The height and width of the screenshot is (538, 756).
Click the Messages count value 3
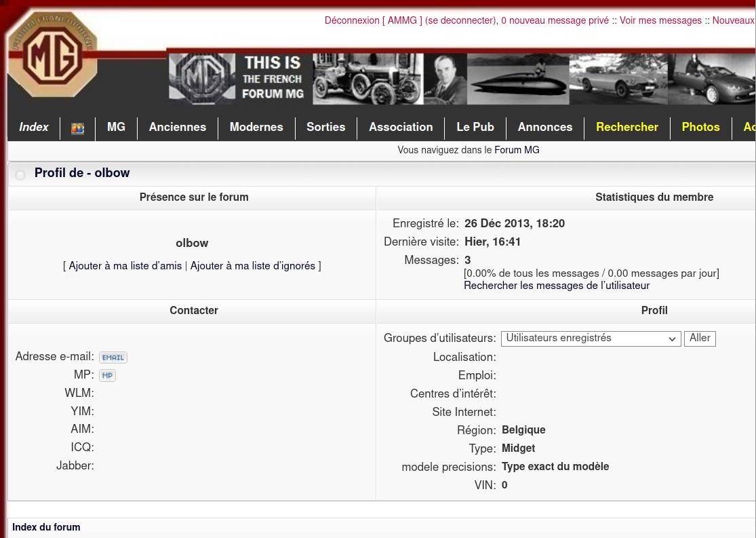467,260
